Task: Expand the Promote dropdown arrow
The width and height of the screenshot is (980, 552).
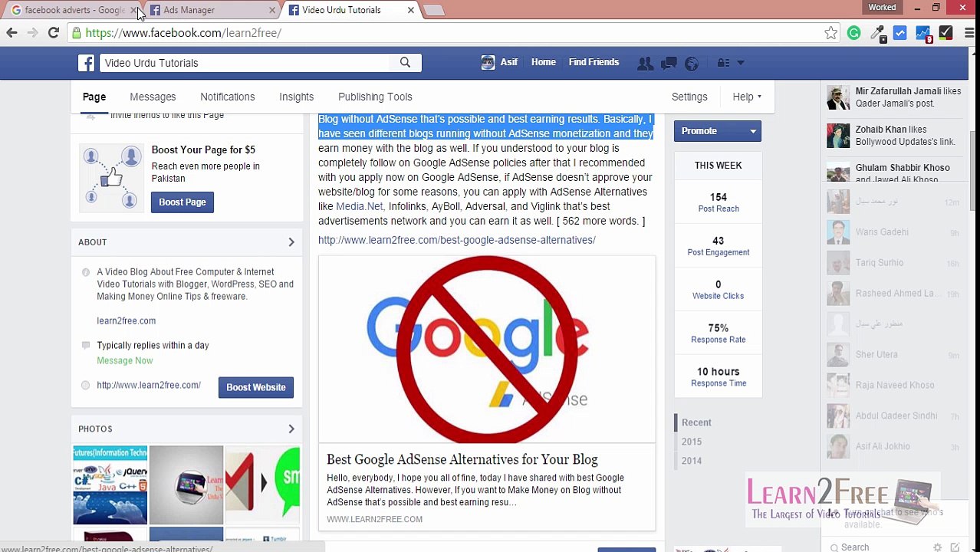Action: pyautogui.click(x=753, y=131)
